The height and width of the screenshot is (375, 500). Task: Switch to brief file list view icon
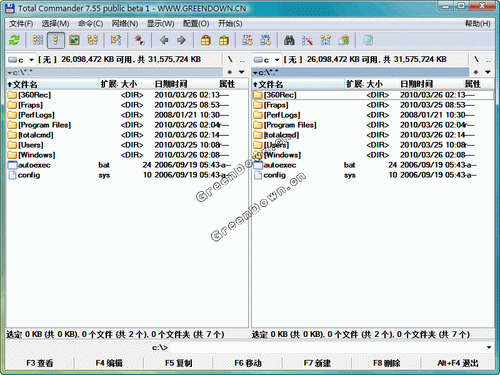point(38,40)
